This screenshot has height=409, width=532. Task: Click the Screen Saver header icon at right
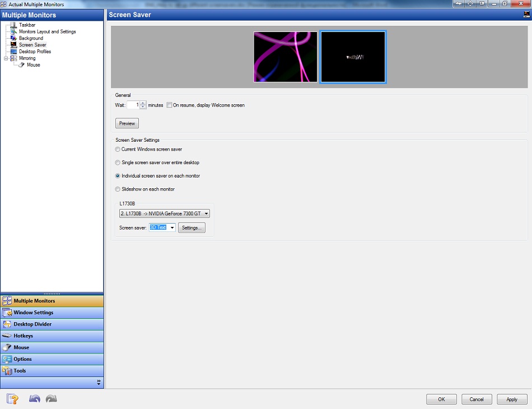pos(526,14)
